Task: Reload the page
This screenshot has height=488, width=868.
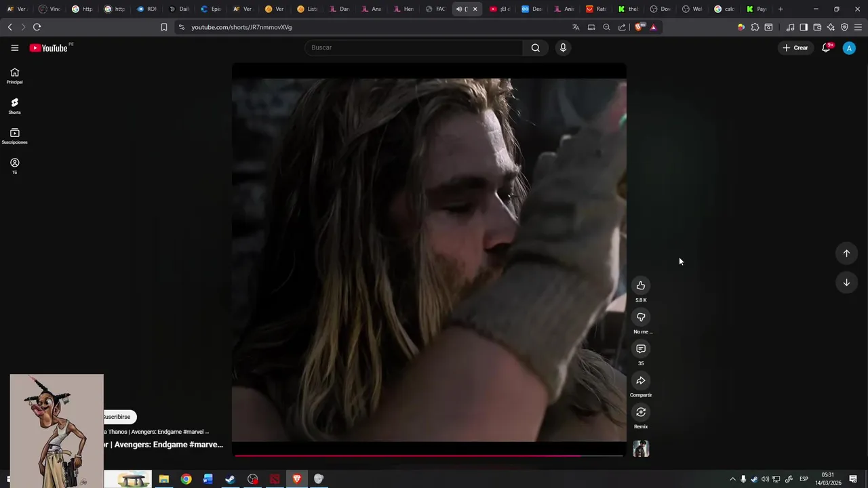Action: (37, 27)
